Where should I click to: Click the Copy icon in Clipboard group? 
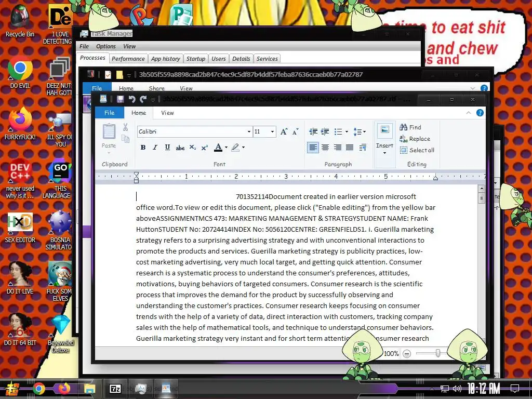[126, 139]
